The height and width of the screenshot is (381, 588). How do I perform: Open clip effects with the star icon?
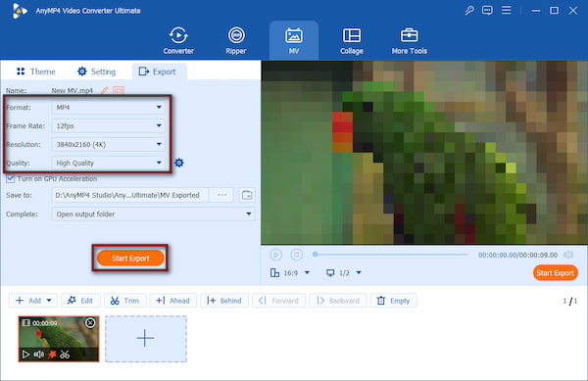tap(52, 354)
